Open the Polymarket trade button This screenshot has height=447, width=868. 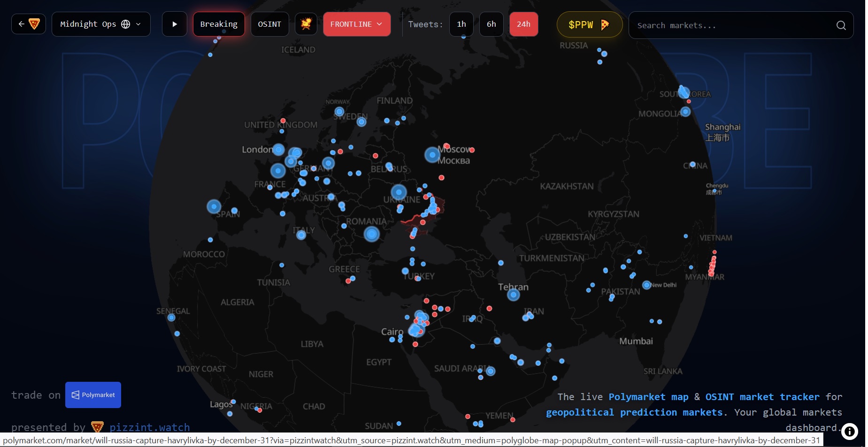point(93,395)
